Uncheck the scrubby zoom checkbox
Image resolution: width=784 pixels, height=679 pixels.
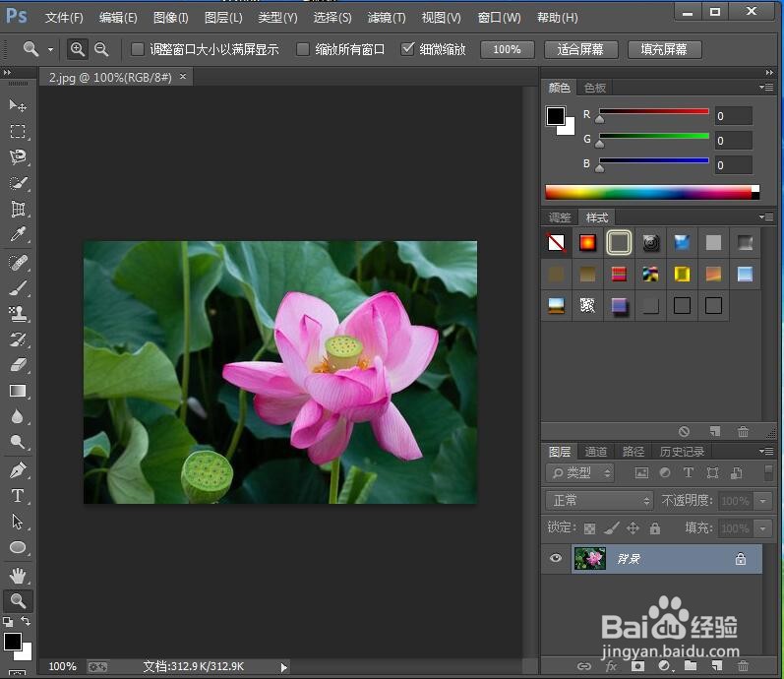pyautogui.click(x=407, y=48)
